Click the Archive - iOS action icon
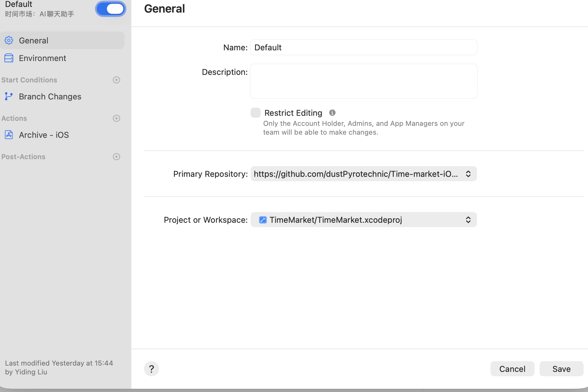 click(x=9, y=135)
